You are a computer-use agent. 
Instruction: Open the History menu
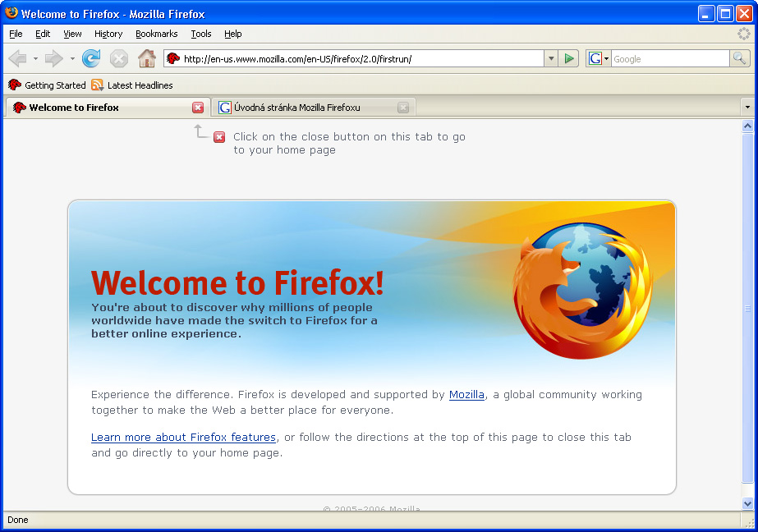click(108, 34)
